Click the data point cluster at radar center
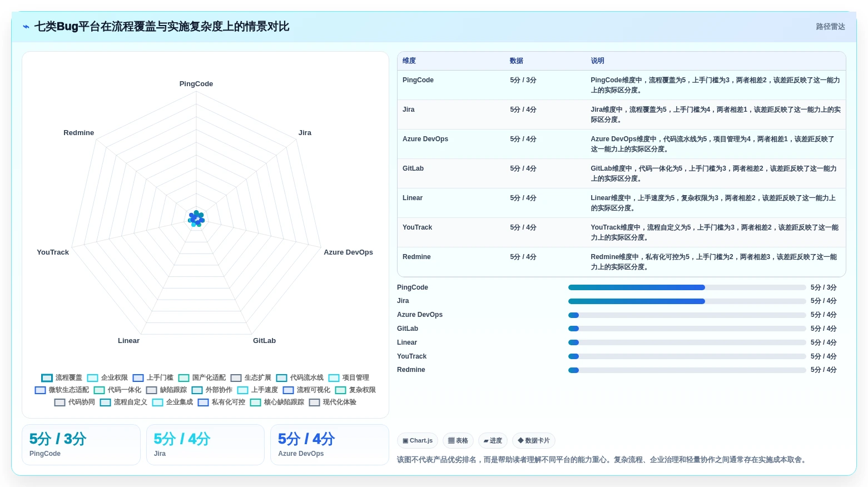868x487 pixels. coord(196,219)
